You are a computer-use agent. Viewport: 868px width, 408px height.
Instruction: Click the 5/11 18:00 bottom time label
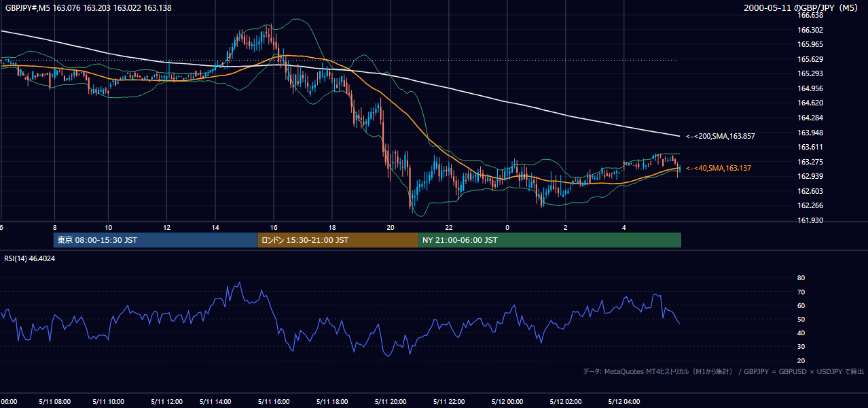331,401
